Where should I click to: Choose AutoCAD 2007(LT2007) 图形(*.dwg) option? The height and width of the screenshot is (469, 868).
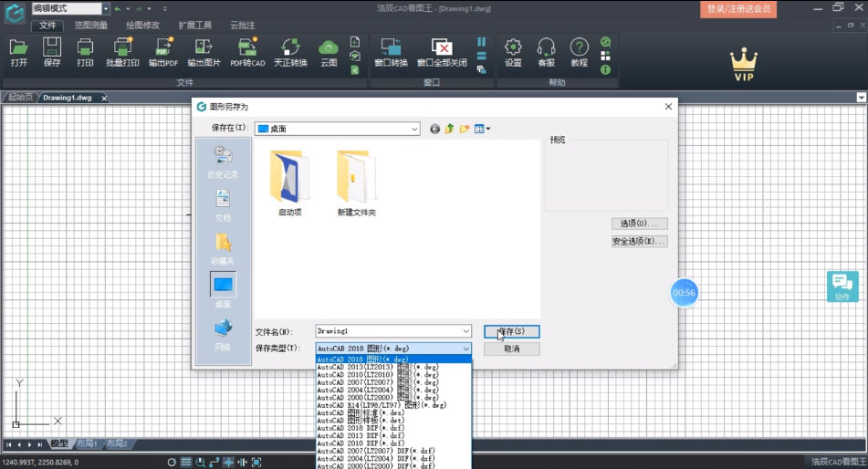point(393,382)
